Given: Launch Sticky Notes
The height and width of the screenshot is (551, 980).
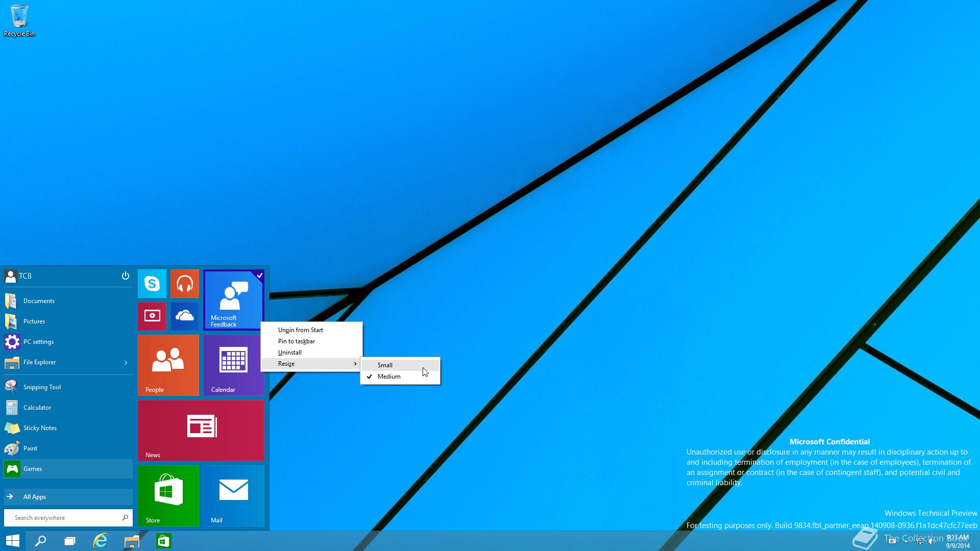Looking at the screenshot, I should click(x=68, y=428).
